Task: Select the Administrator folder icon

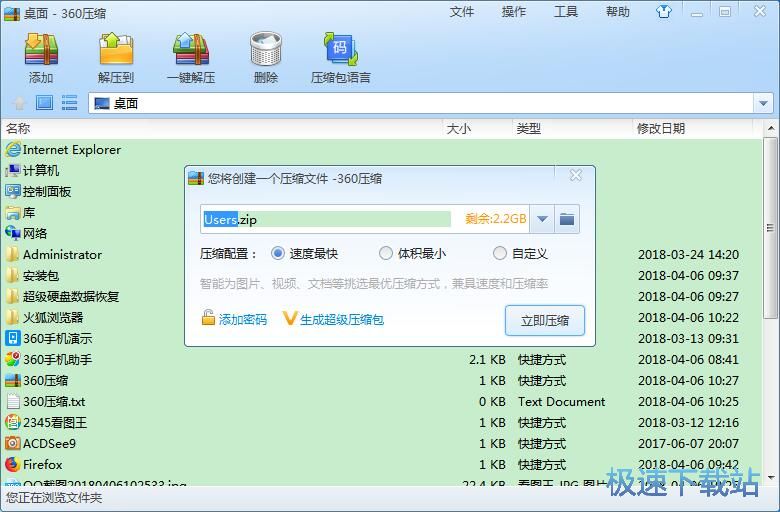Action: 13,254
